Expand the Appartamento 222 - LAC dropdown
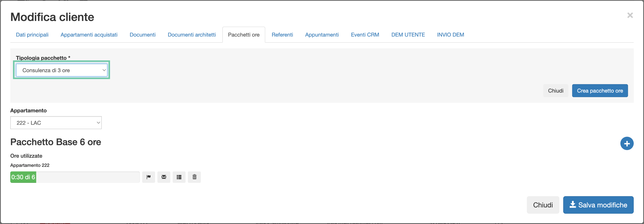644x224 pixels. [56, 123]
